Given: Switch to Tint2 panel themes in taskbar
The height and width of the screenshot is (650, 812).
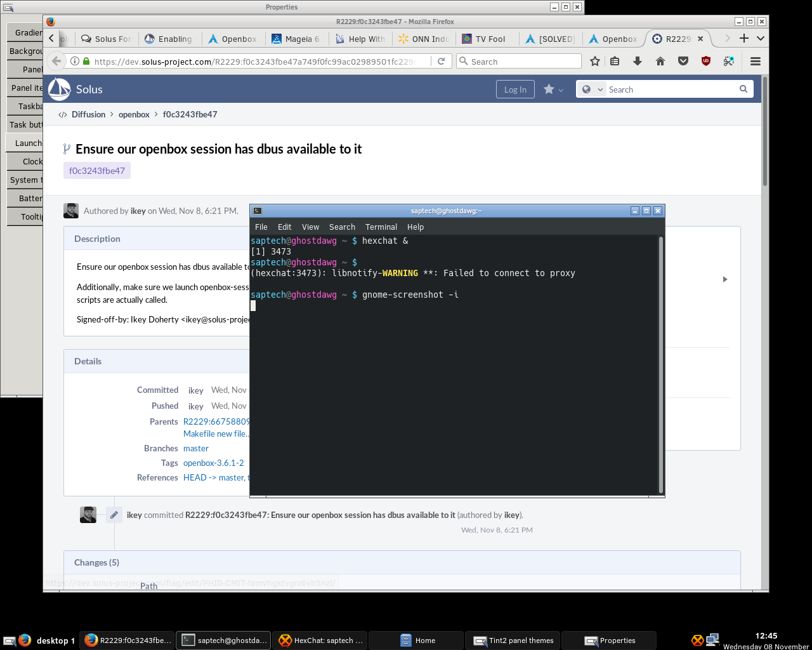Looking at the screenshot, I should (x=513, y=640).
